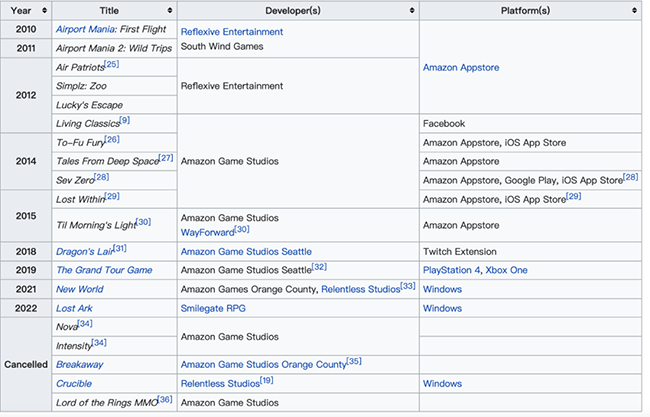This screenshot has height=417, width=650.
Task: Follow the Amazon Appstore link
Action: pyautogui.click(x=461, y=67)
